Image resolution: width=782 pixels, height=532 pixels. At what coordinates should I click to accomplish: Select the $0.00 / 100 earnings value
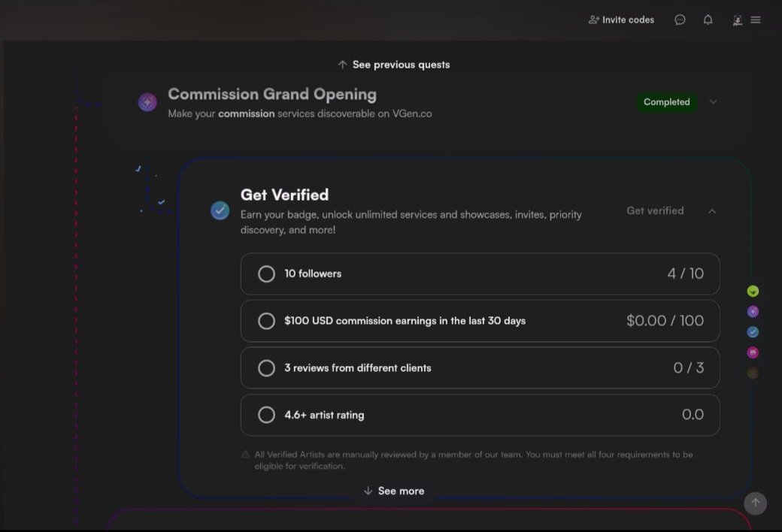(665, 321)
